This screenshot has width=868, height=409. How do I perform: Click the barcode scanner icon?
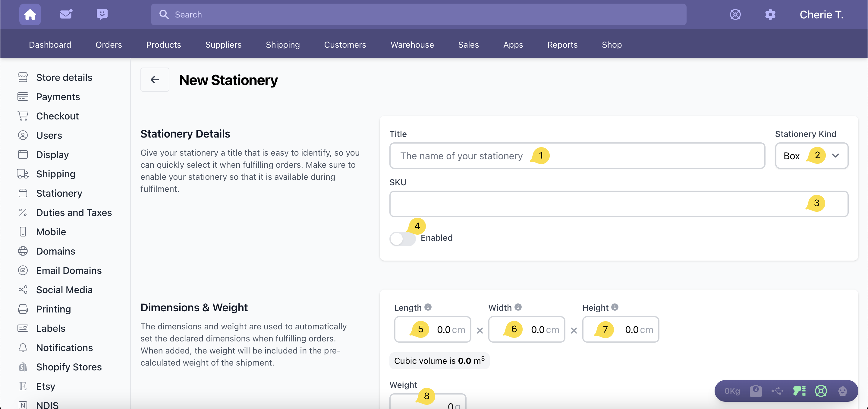[x=799, y=391]
